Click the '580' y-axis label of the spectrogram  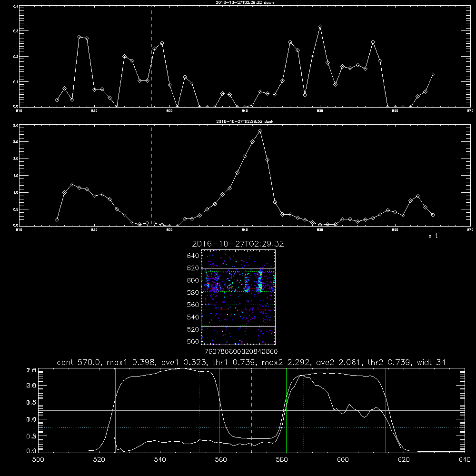tap(193, 293)
